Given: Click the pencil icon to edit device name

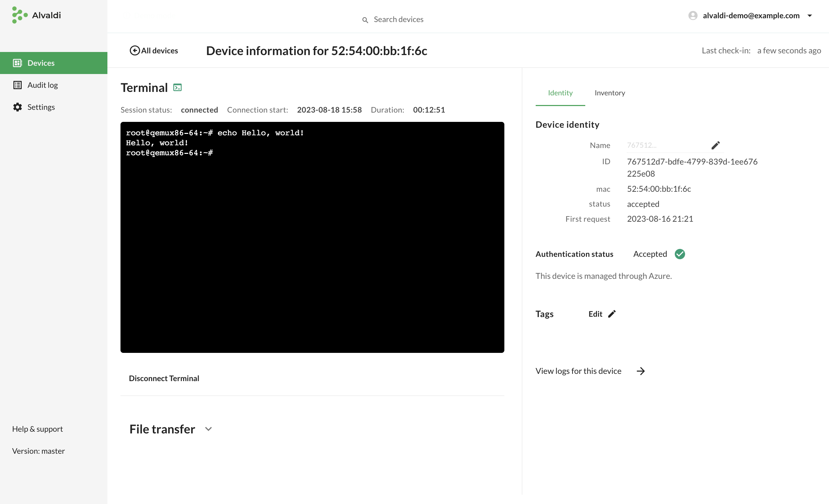Looking at the screenshot, I should [715, 145].
